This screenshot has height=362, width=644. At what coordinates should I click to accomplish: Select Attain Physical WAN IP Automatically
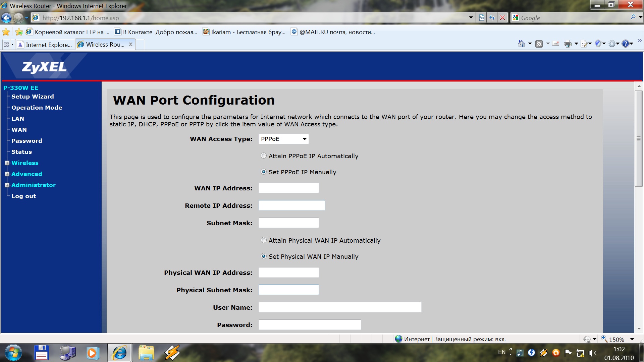[264, 240]
